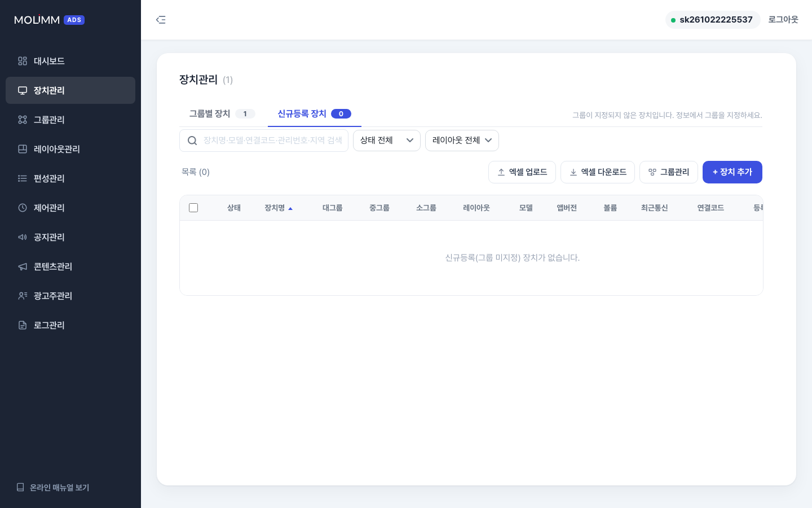Click the 로그아웃 link
Image resolution: width=812 pixels, height=508 pixels.
(783, 20)
